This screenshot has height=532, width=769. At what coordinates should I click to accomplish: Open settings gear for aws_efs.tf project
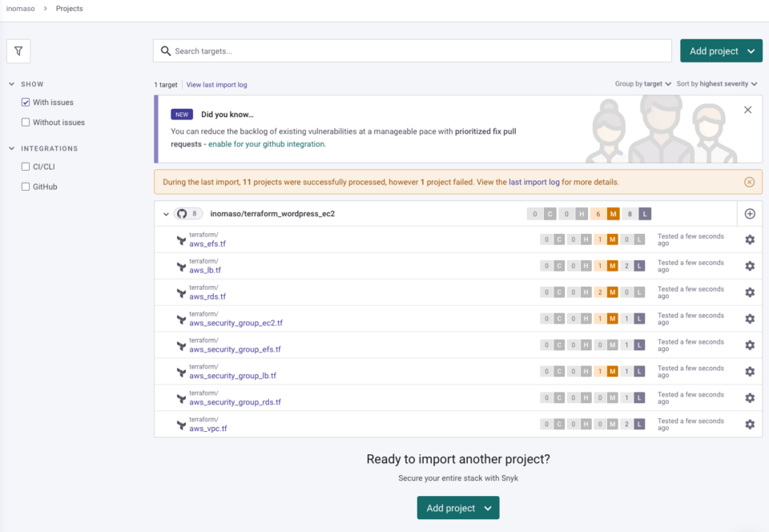750,239
